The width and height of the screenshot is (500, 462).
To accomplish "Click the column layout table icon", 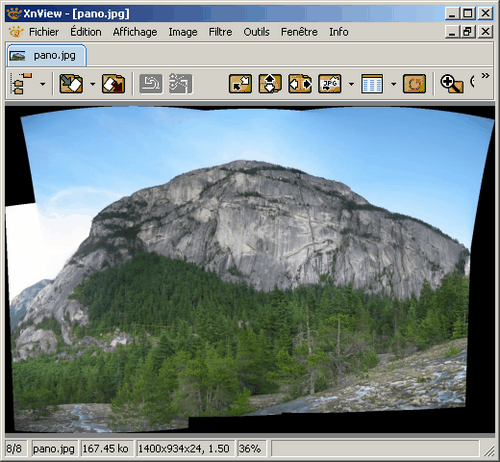I will pyautogui.click(x=372, y=84).
